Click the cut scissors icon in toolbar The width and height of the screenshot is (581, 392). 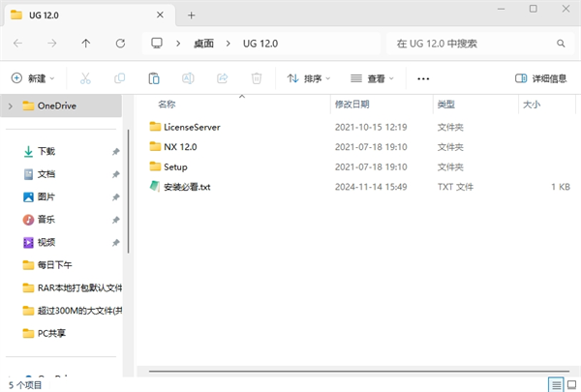coord(85,78)
